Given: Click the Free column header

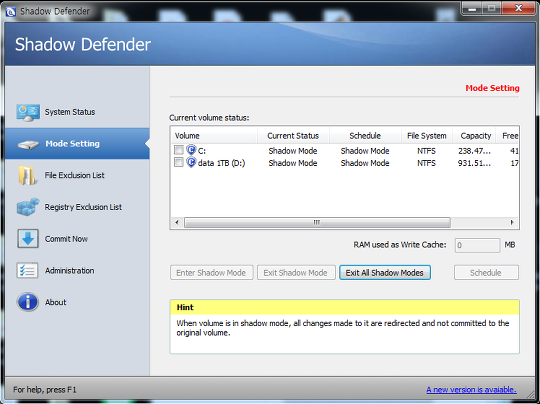Looking at the screenshot, I should [x=508, y=136].
